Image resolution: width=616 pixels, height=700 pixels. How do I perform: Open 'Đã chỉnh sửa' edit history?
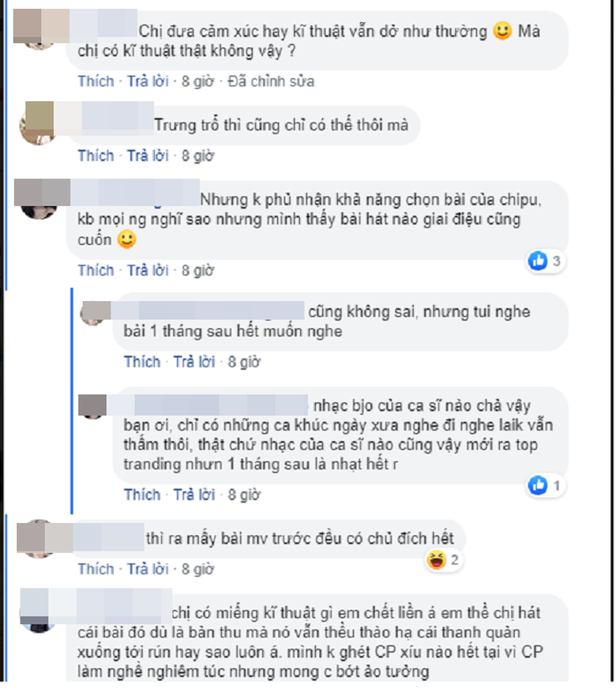pyautogui.click(x=271, y=81)
